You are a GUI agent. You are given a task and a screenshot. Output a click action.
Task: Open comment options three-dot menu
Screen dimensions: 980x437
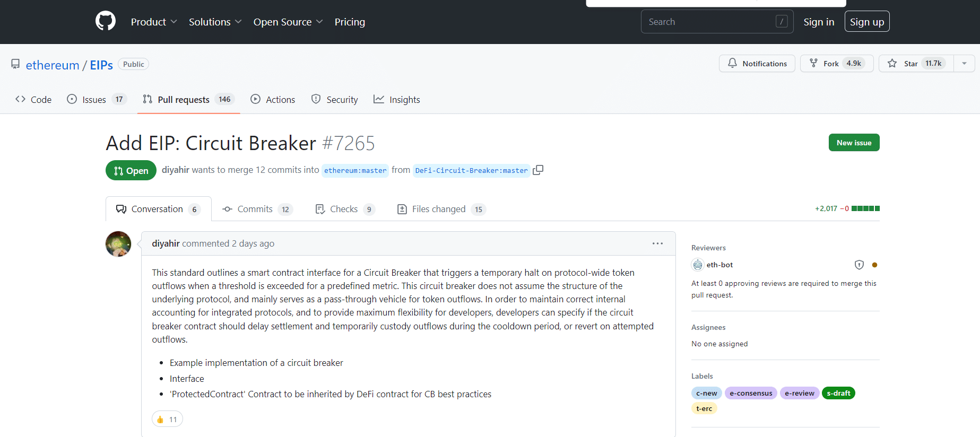tap(657, 243)
